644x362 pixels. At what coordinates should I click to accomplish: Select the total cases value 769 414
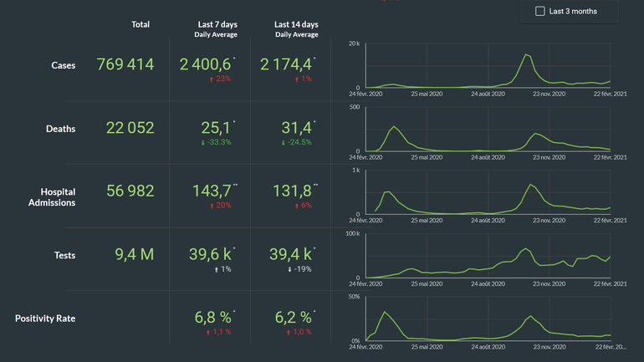pyautogui.click(x=125, y=64)
